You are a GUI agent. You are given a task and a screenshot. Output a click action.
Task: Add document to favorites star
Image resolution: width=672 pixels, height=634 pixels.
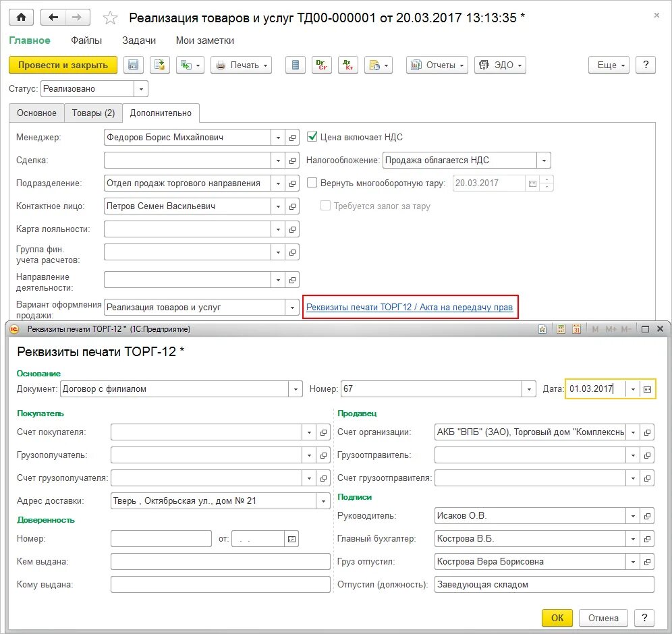coord(110,18)
